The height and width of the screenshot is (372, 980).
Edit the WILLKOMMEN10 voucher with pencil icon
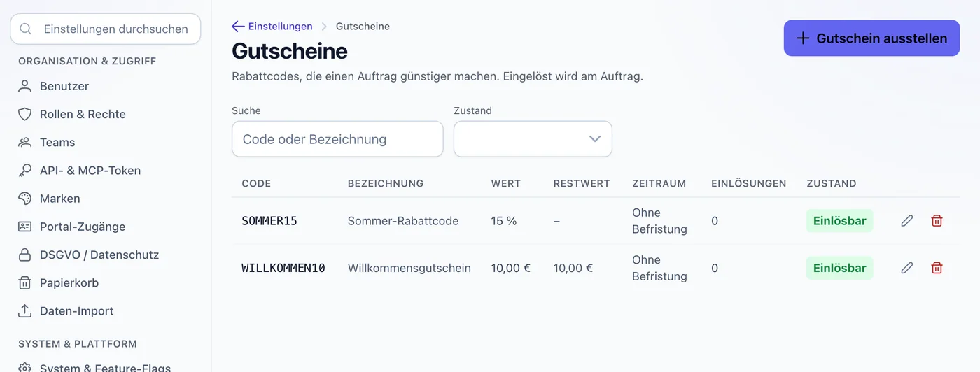907,268
